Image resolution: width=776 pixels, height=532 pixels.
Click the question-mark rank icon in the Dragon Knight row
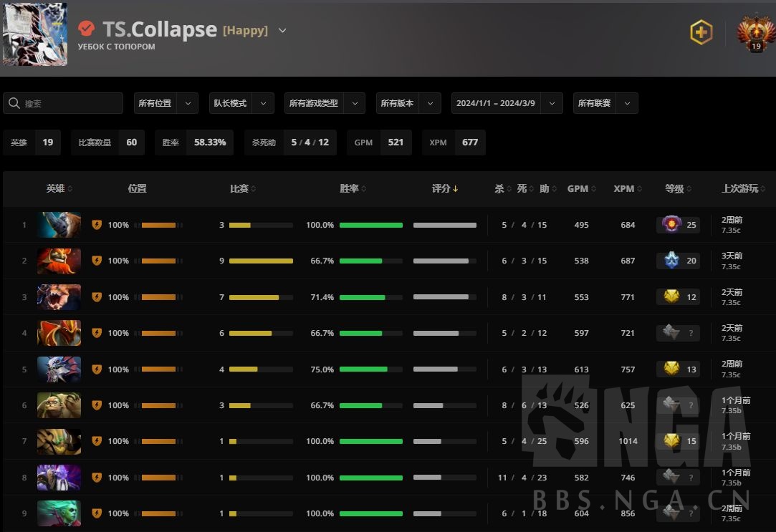678,332
